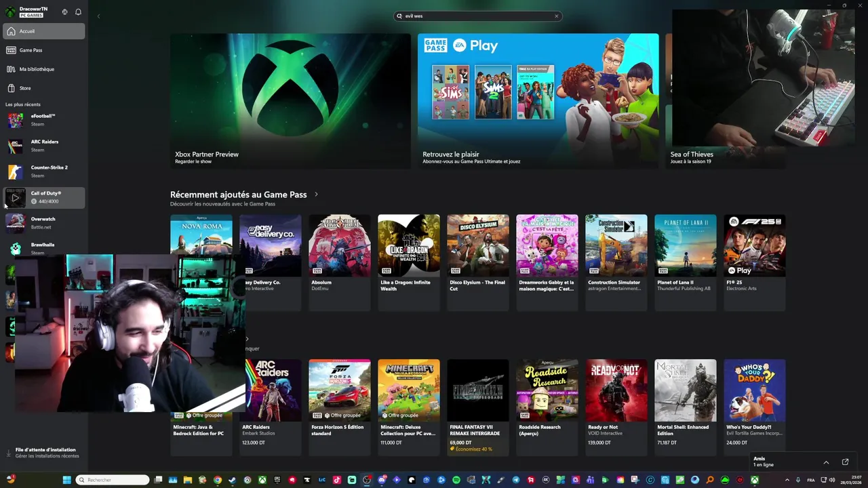Play Call of Duty from recent list
Screen dimensions: 868x488
tap(15, 197)
